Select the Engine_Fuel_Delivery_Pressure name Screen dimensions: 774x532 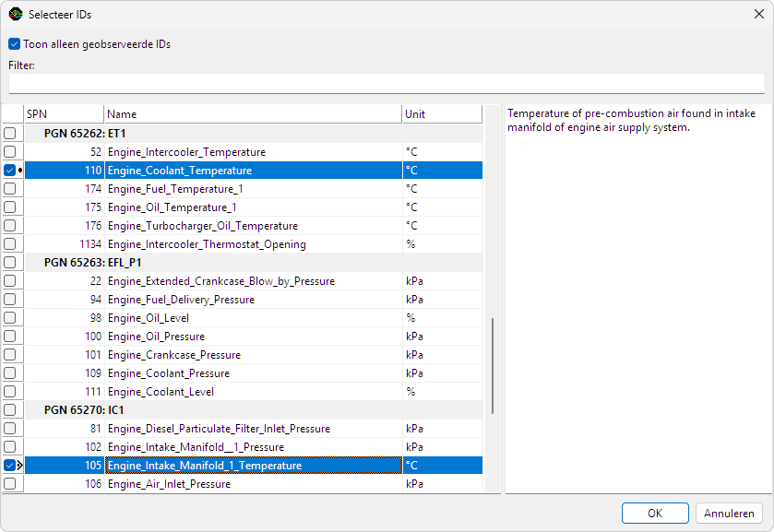[x=181, y=300]
